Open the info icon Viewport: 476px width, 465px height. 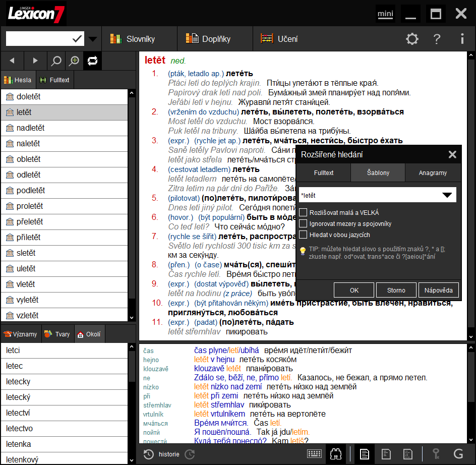pyautogui.click(x=462, y=39)
